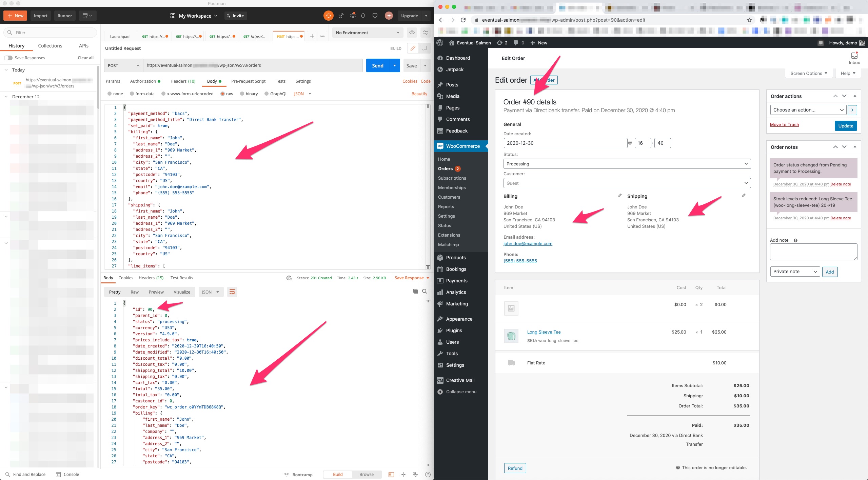Open Long Sleeve Tee product link

(544, 332)
